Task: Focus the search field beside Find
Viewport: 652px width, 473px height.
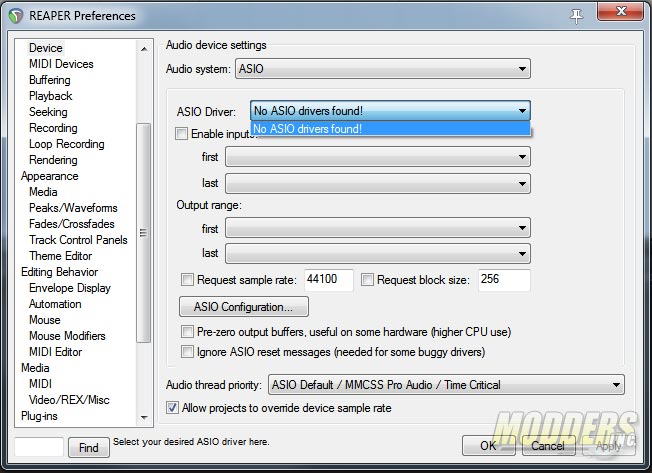Action: click(39, 447)
